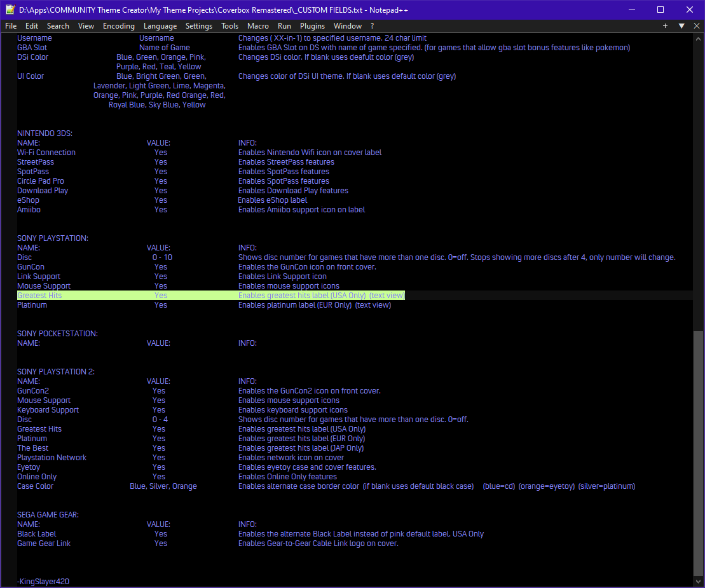Screen dimensions: 705x588
Task: Click the 'DSi Color' field name
Action: pos(32,57)
